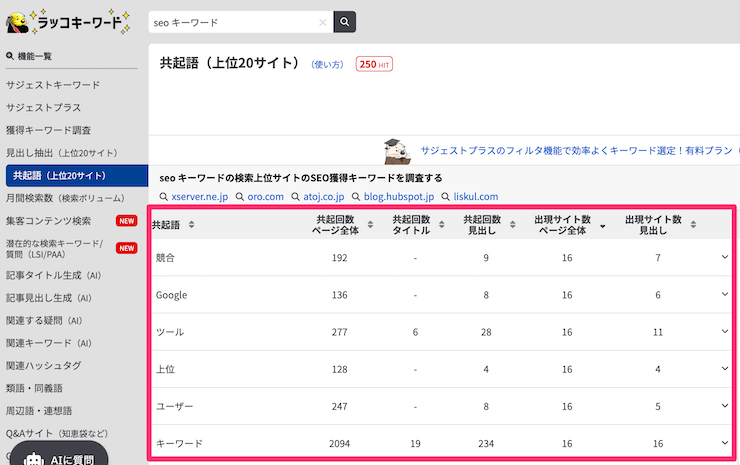Open 関連ハッシュタグ menu item
The height and width of the screenshot is (465, 740).
43,365
